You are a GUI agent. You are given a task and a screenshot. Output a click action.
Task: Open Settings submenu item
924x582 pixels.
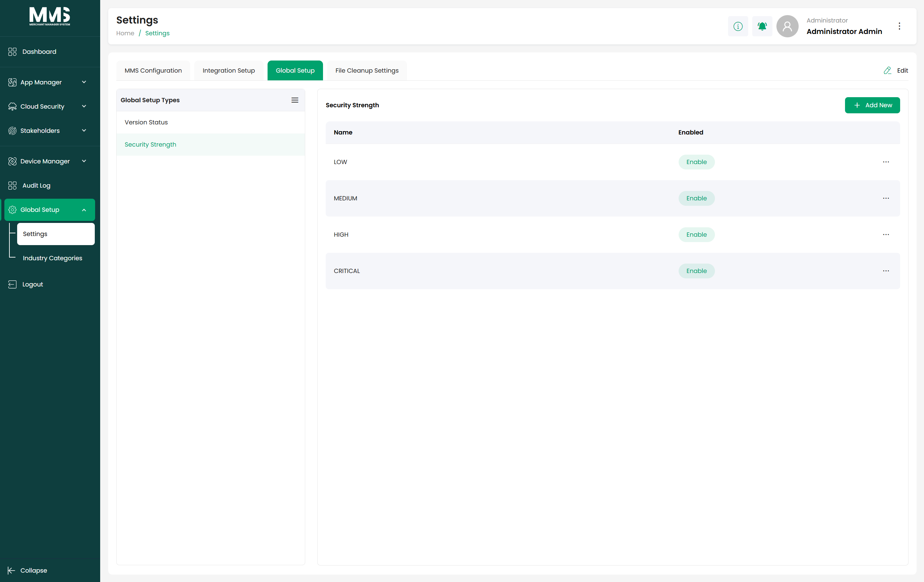click(56, 234)
